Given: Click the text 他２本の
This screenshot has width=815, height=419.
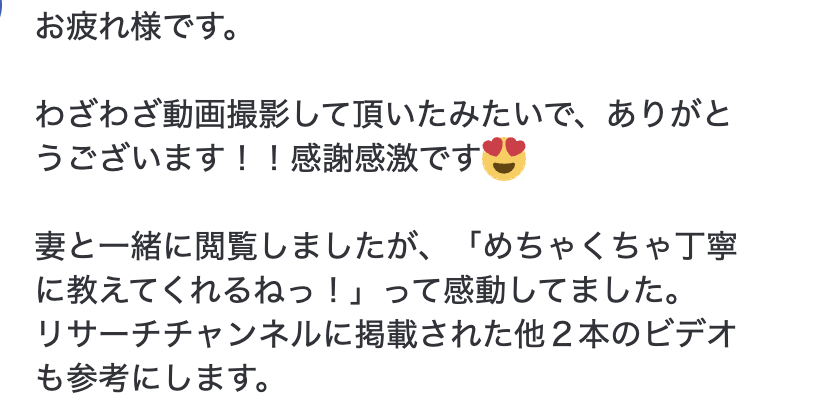Looking at the screenshot, I should 580,335.
